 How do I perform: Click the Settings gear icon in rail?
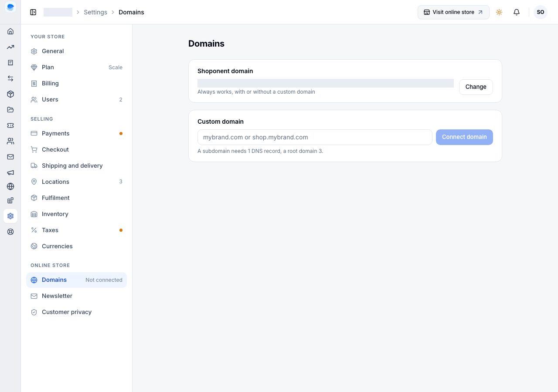(10, 216)
